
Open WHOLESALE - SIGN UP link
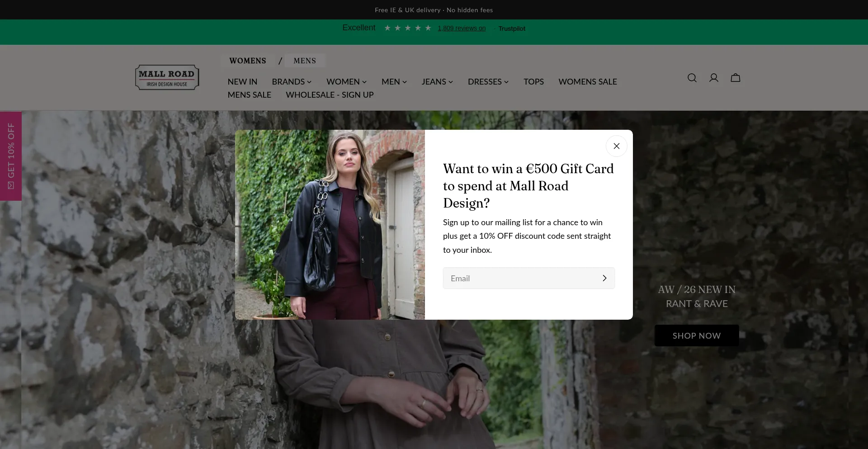point(330,95)
